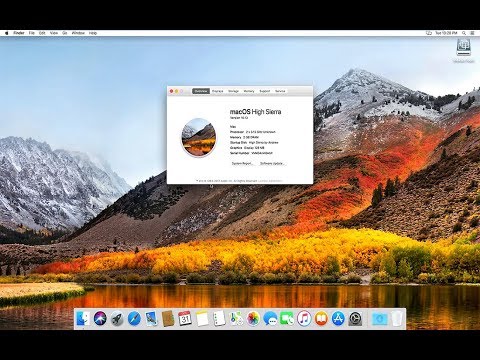Open Mail stamp icon in Dock
This screenshot has width=480, height=360.
[x=151, y=319]
